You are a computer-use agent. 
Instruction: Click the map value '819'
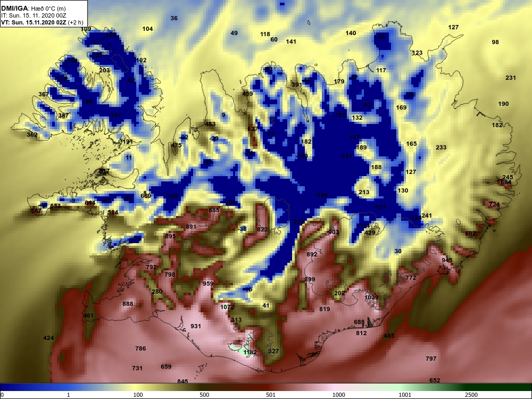tap(325, 309)
